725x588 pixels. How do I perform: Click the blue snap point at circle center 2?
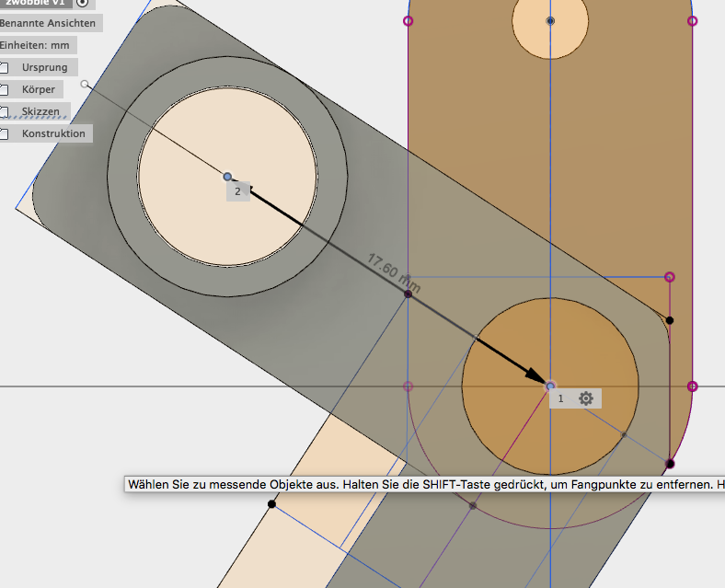point(227,177)
